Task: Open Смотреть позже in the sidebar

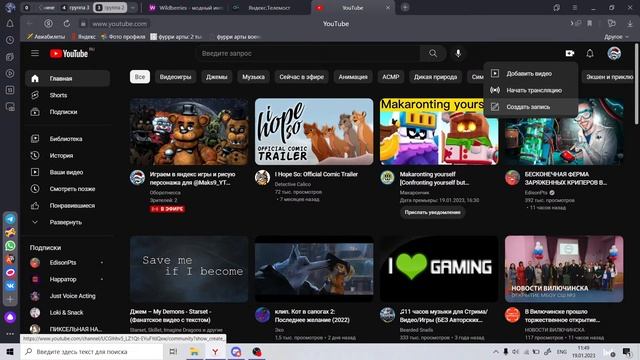Action: coord(67,189)
